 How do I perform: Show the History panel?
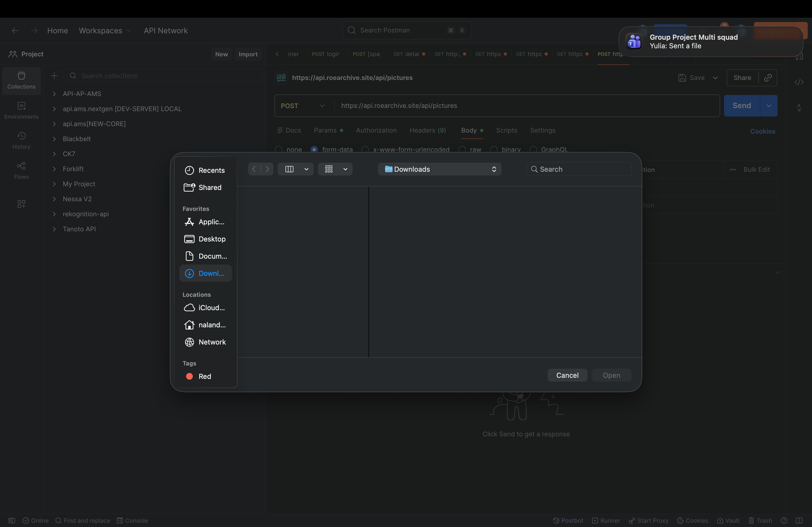click(x=21, y=140)
